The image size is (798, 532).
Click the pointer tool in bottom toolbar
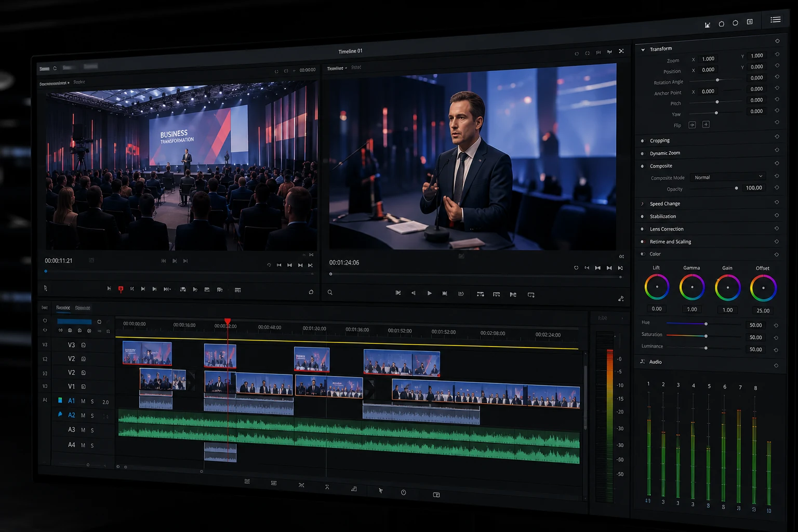[x=380, y=490]
